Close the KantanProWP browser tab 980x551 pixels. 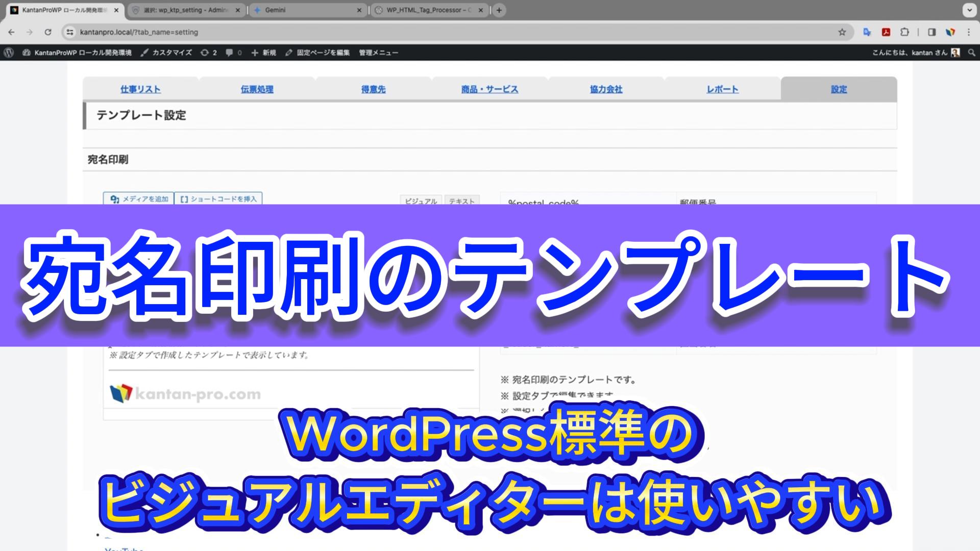(116, 10)
